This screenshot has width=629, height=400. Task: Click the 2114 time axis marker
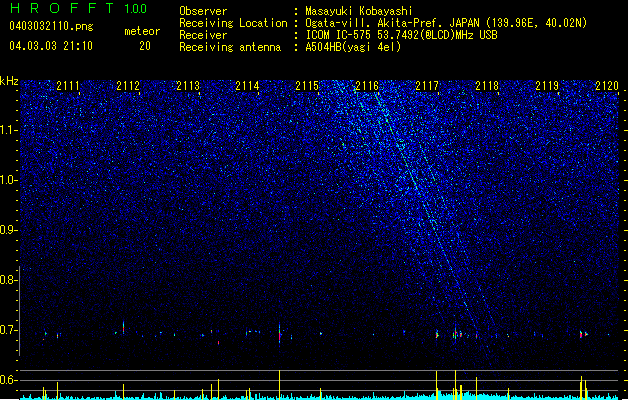248,86
